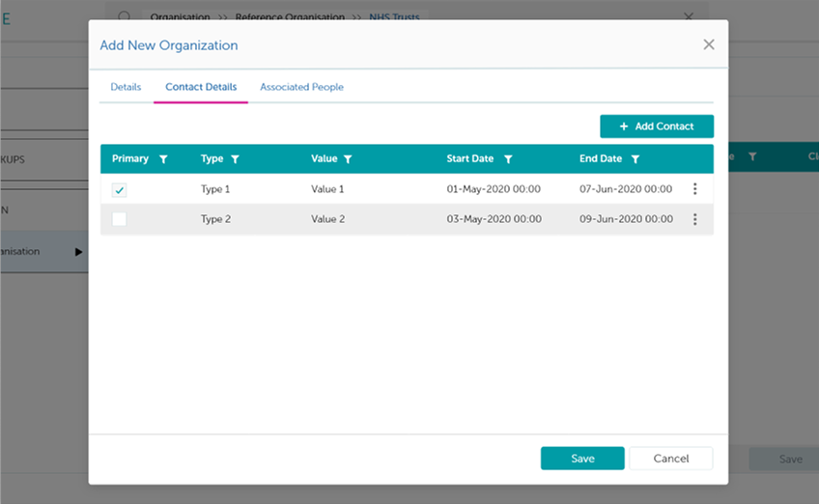
Task: Click end date 07-Jun-2020 00:00
Action: [626, 189]
